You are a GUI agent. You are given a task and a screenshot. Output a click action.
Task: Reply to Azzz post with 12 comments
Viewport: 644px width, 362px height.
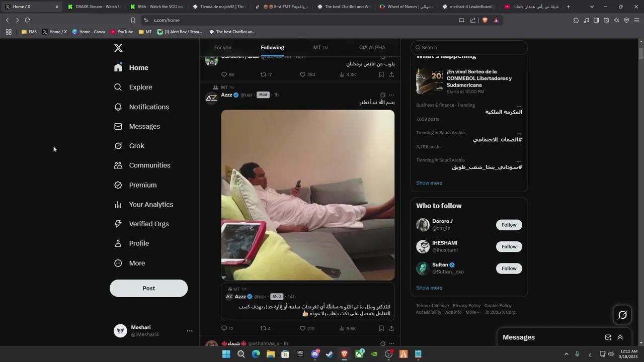click(x=227, y=328)
